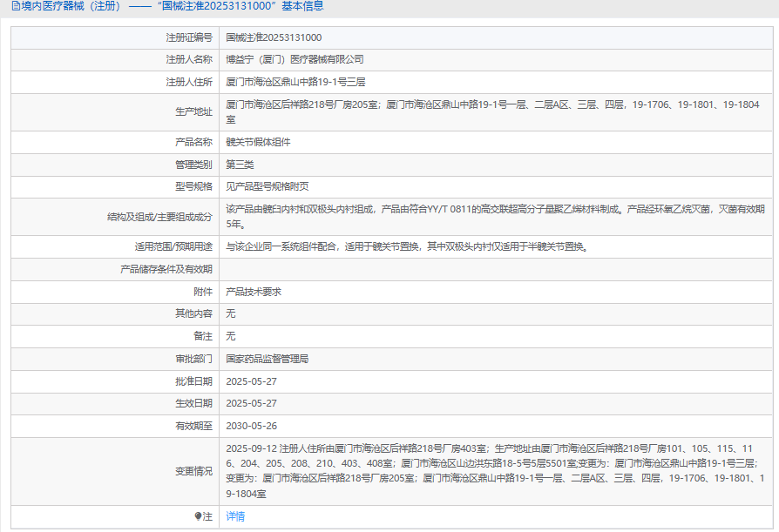
Task: Select address 厦门市海沧区鼎山中路19-1号三层
Action: point(295,82)
